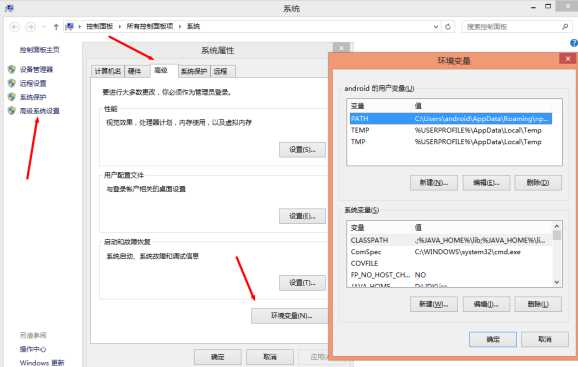
Task: Select the COVFILE system variable row
Action: [x=450, y=263]
